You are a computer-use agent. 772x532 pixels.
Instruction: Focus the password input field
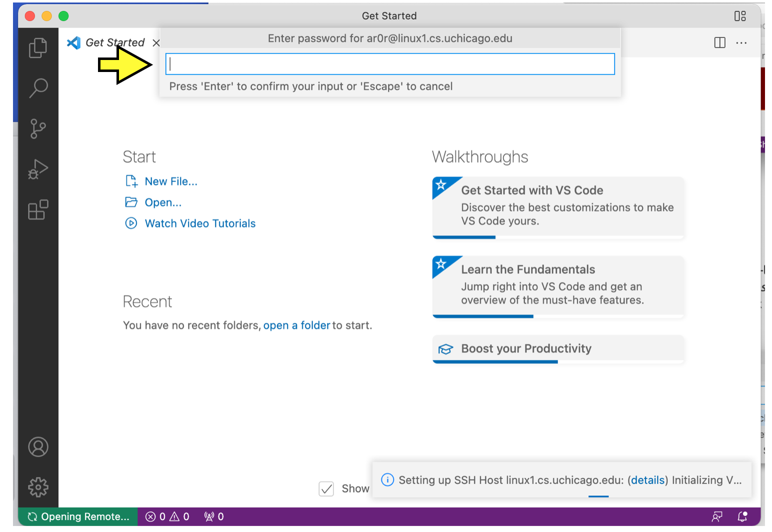pos(389,63)
